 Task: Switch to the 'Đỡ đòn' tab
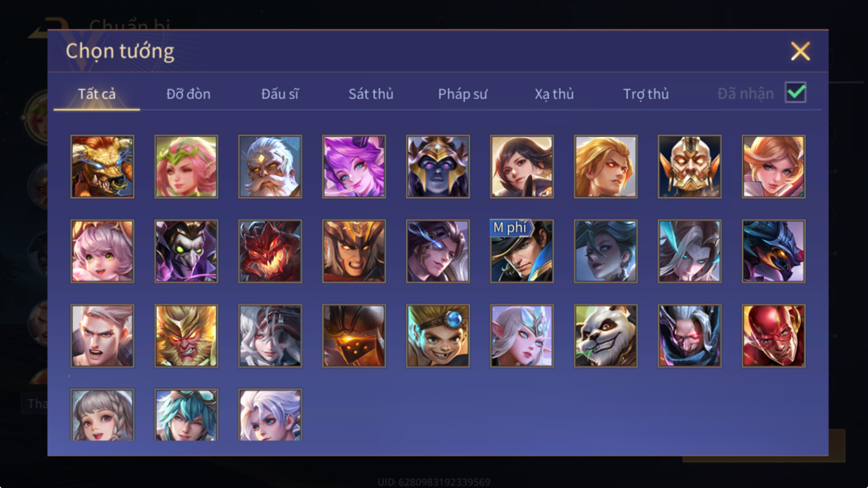(188, 94)
